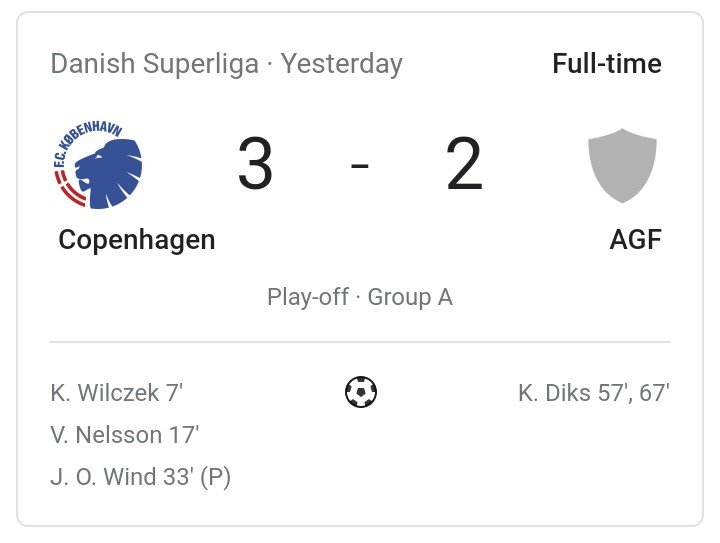Click goal scorer V. Nelsson 17'

tap(125, 435)
